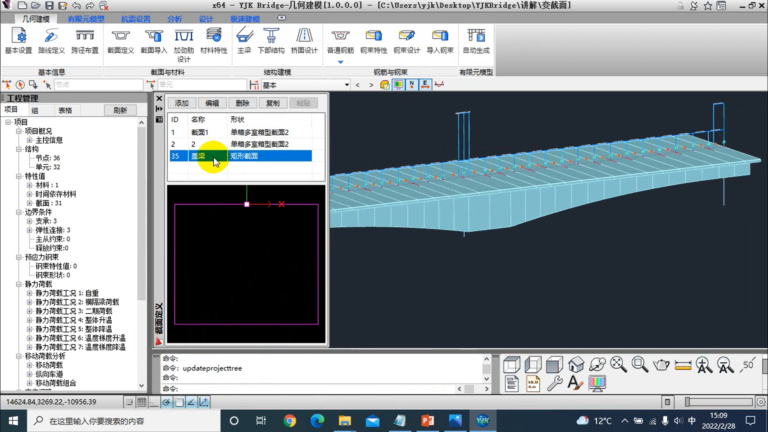Activate the zoom window magnifier
Viewport: 768px width, 432px height.
[640, 364]
